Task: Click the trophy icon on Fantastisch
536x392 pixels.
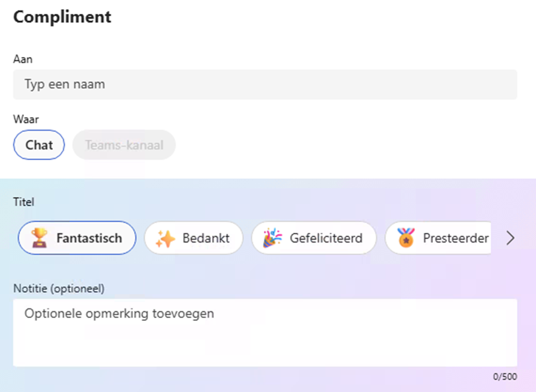Action: coord(40,238)
